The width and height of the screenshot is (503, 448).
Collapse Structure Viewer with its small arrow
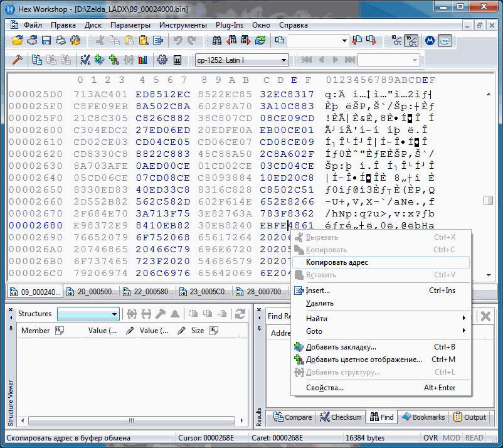tap(11, 317)
